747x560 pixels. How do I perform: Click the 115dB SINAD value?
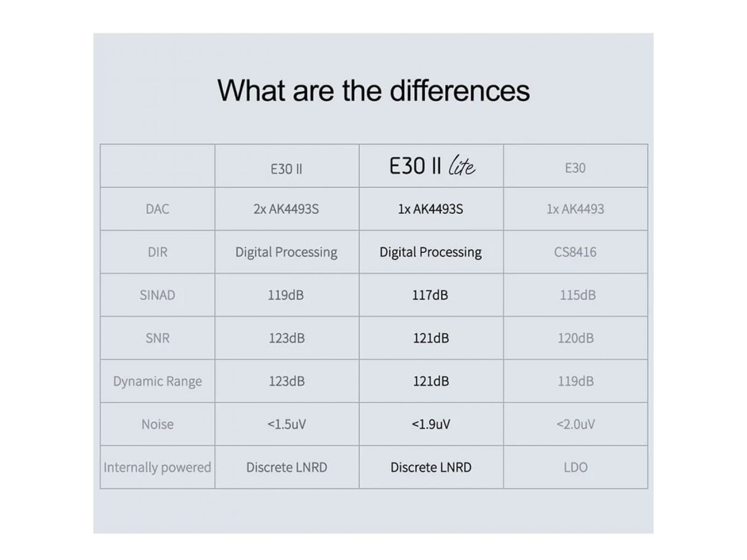[x=578, y=295]
